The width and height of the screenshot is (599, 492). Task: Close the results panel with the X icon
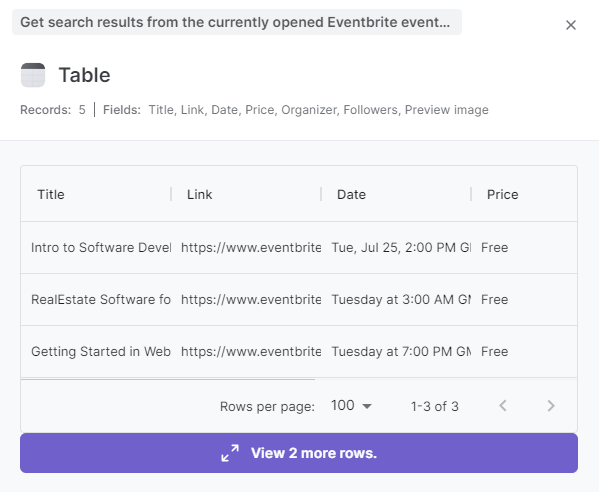(x=571, y=25)
